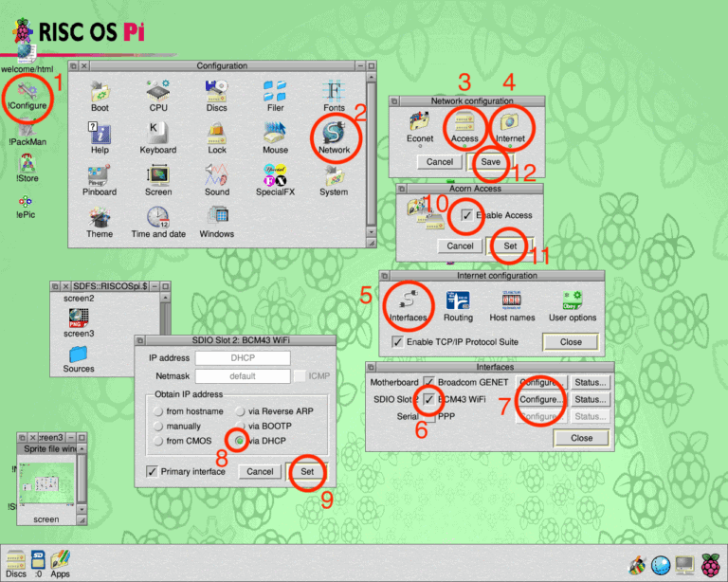The height and width of the screenshot is (582, 728).
Task: Open Lock settings in Configuration window
Action: (216, 138)
